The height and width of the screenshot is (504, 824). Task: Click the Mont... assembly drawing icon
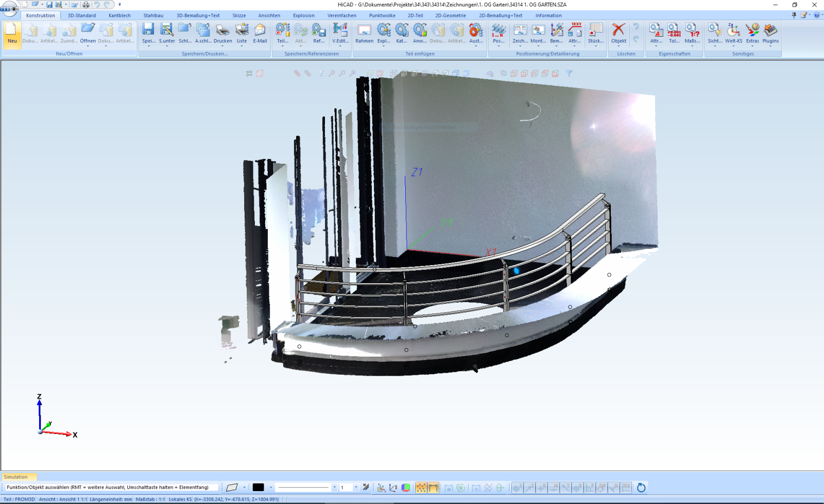click(x=538, y=30)
